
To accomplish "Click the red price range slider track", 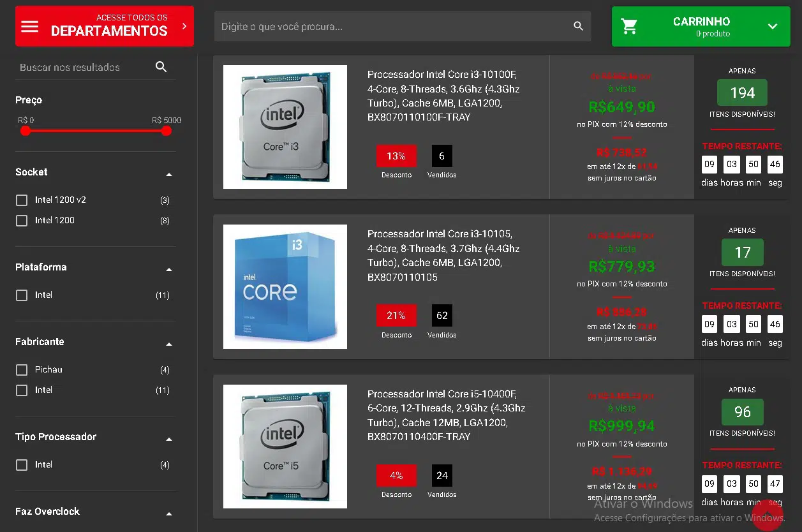I will pos(96,131).
